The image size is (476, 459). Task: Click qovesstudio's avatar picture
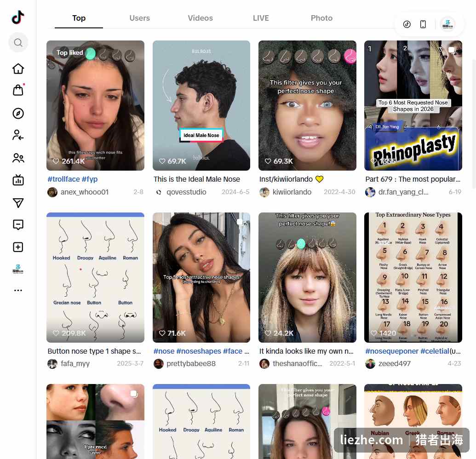point(159,192)
